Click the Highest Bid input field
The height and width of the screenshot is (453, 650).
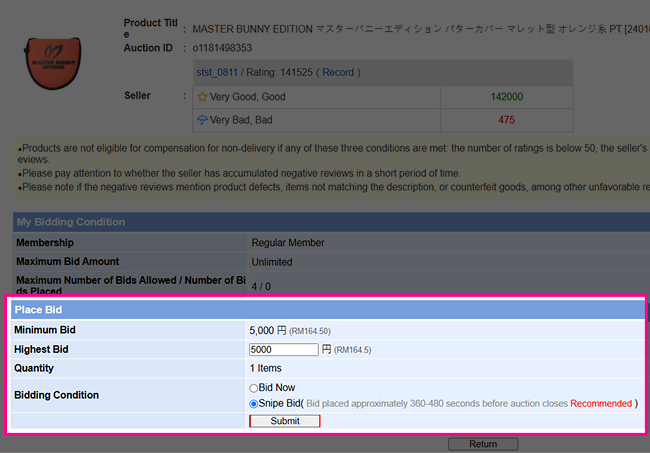pos(283,349)
